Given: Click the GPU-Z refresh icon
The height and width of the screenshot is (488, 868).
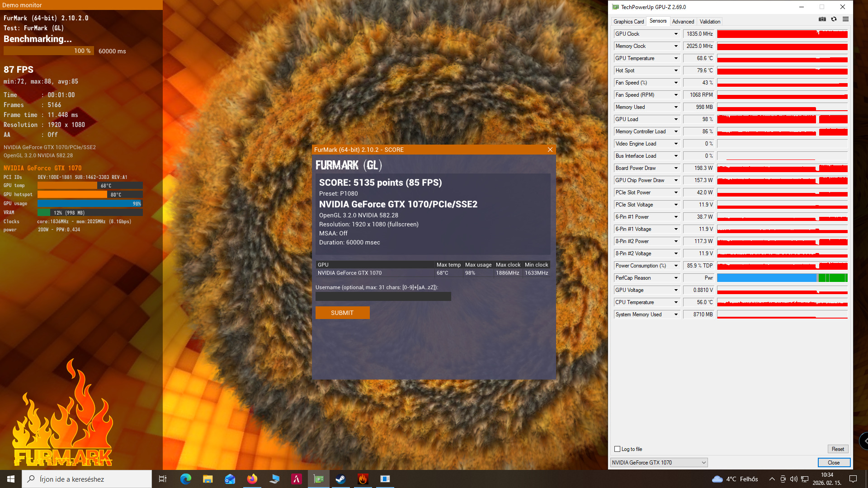Looking at the screenshot, I should coord(834,19).
